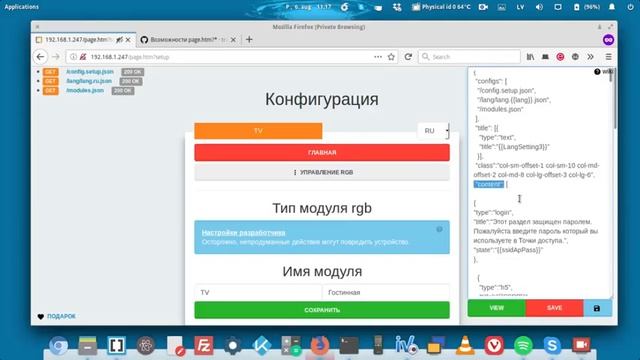Screen dimensions: 640x360
Task: Open the volume speaker indicator
Action: (x=539, y=7)
